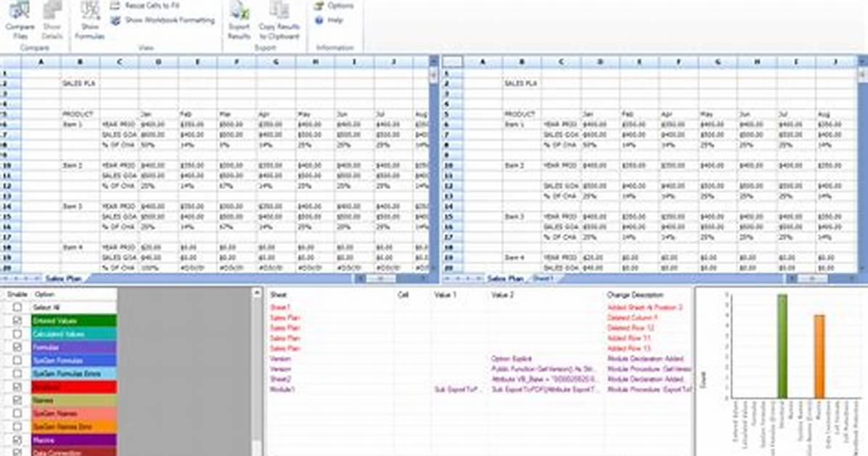Select the 'Added Row 11' change entry

click(479, 338)
